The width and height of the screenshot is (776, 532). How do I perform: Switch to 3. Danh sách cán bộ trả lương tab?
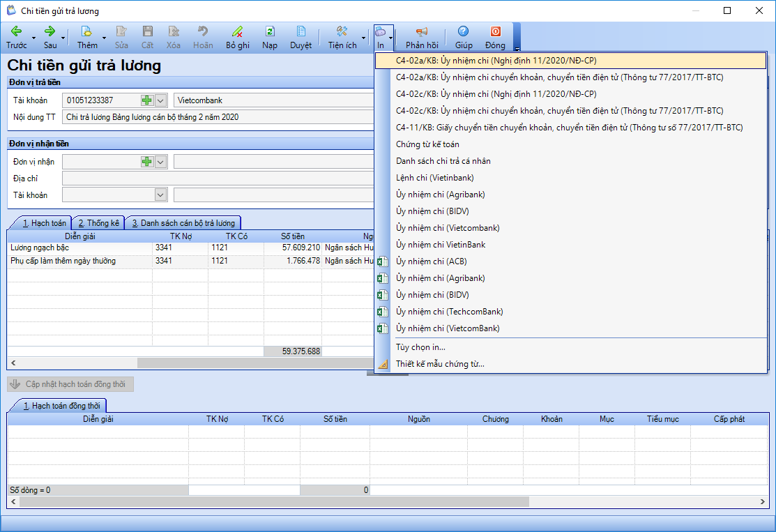point(183,223)
